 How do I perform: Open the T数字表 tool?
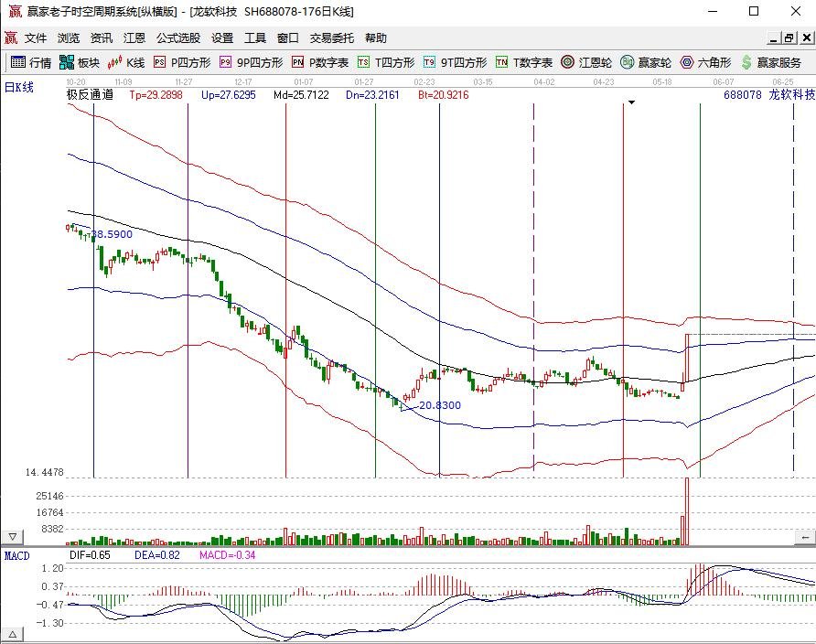[x=524, y=62]
